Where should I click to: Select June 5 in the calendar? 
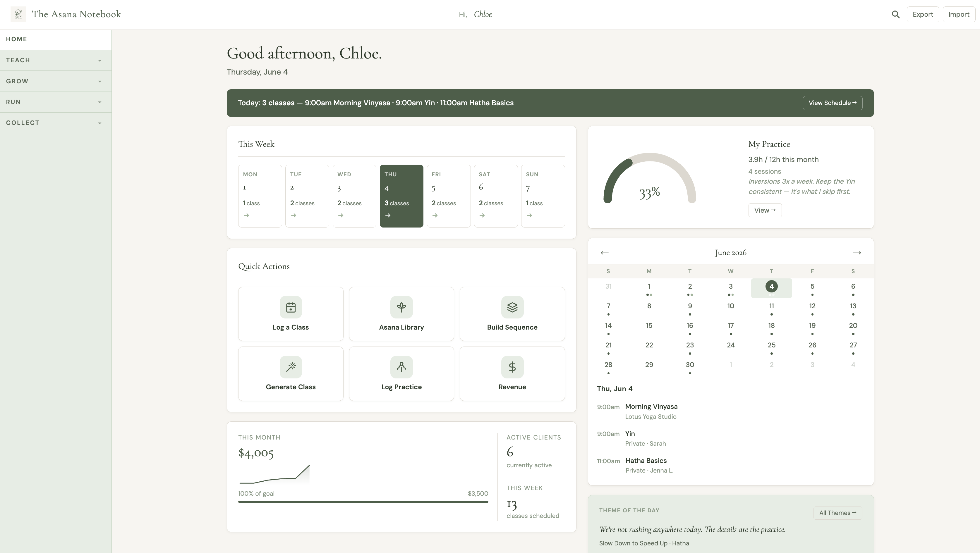(812, 288)
